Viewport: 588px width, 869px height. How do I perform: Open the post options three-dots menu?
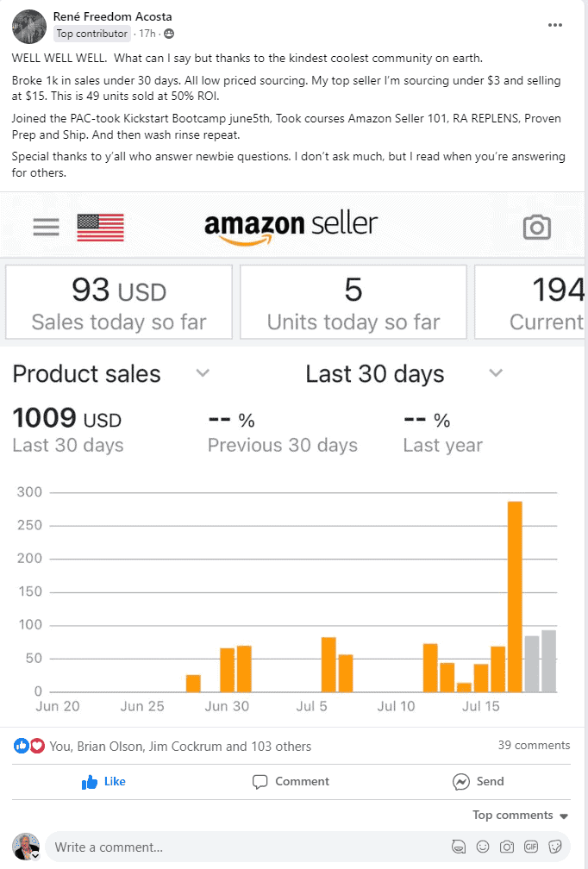(555, 25)
